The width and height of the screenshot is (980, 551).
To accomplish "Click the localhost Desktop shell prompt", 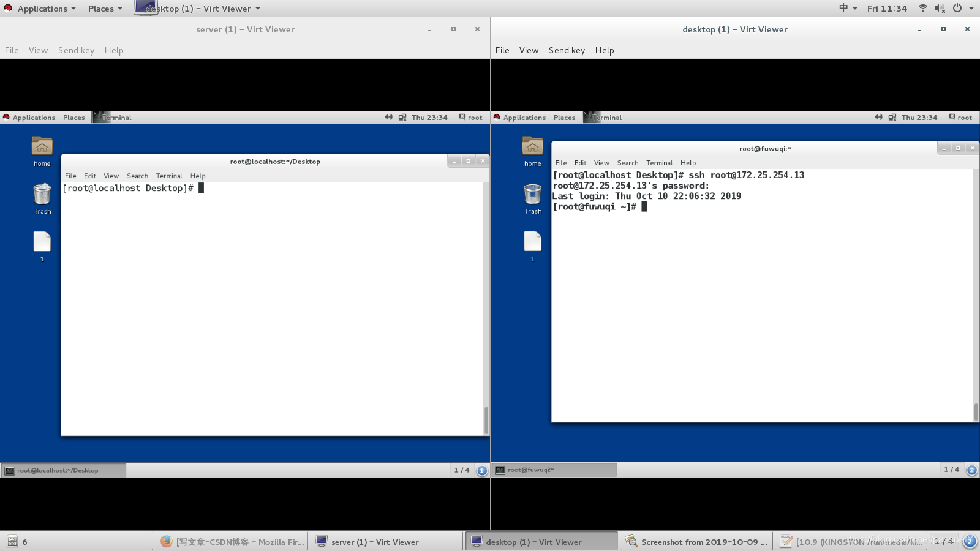I will (x=128, y=188).
